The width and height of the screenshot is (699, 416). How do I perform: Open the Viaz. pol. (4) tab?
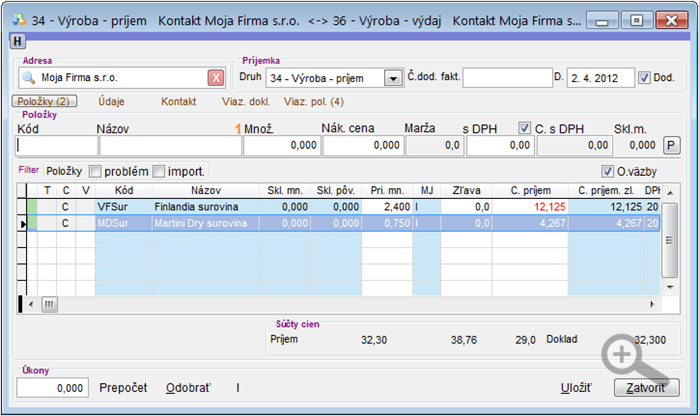[x=313, y=102]
